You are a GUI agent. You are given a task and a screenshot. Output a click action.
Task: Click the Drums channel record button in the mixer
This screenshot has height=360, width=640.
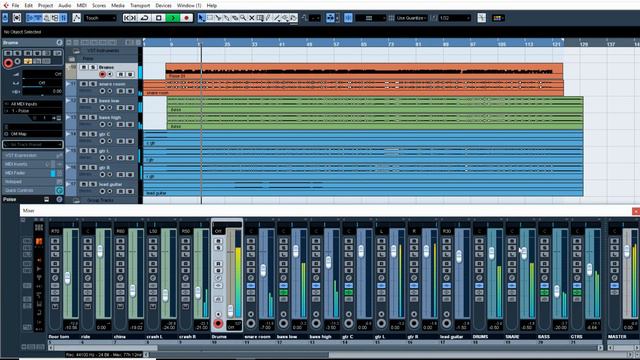218,324
